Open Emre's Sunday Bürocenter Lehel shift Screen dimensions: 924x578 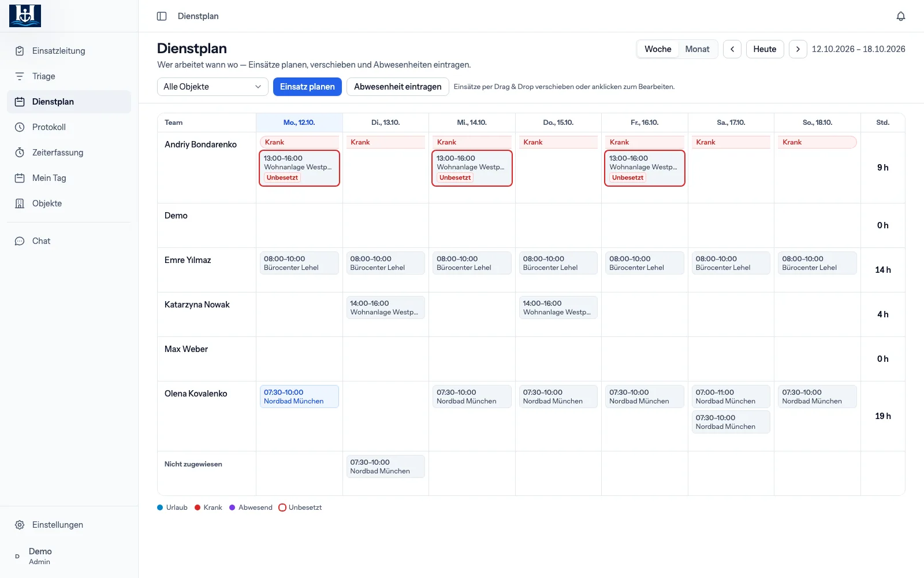coord(817,263)
